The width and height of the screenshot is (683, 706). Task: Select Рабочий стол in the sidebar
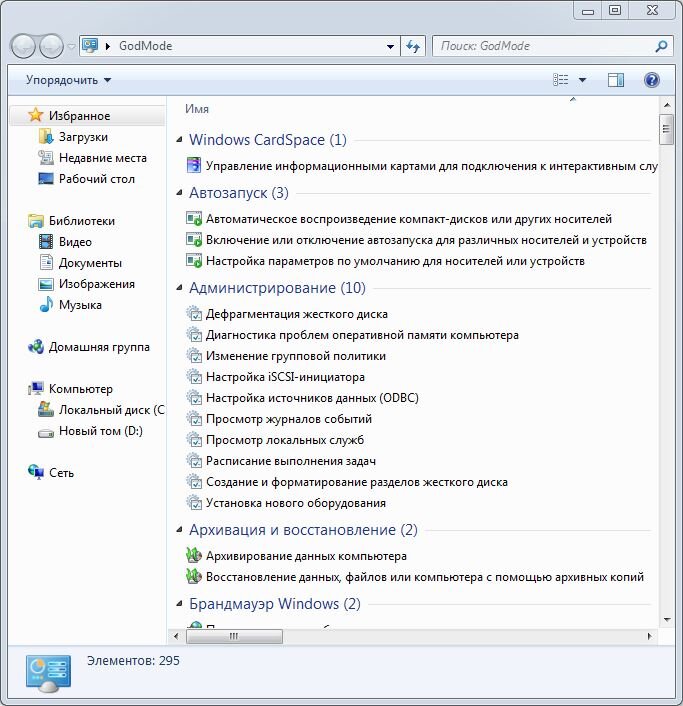(x=97, y=179)
